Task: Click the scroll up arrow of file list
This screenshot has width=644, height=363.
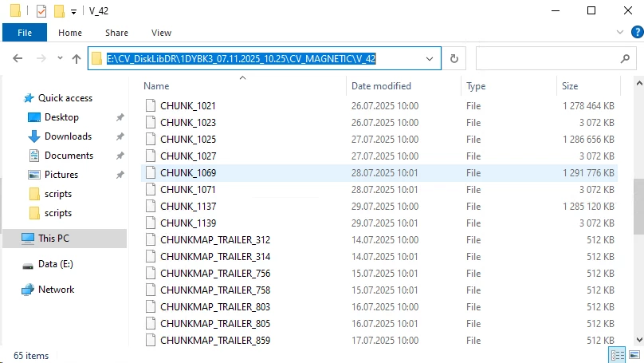Action: [639, 84]
